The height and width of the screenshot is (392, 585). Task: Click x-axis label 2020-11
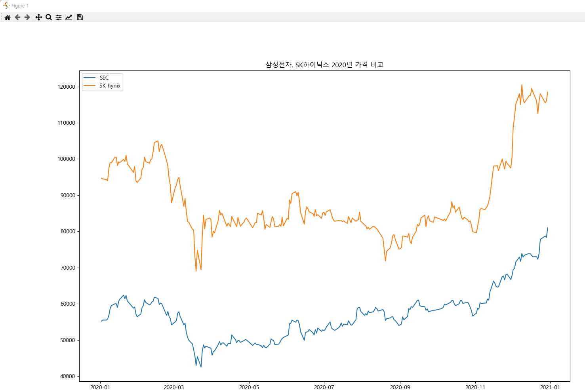coord(475,387)
